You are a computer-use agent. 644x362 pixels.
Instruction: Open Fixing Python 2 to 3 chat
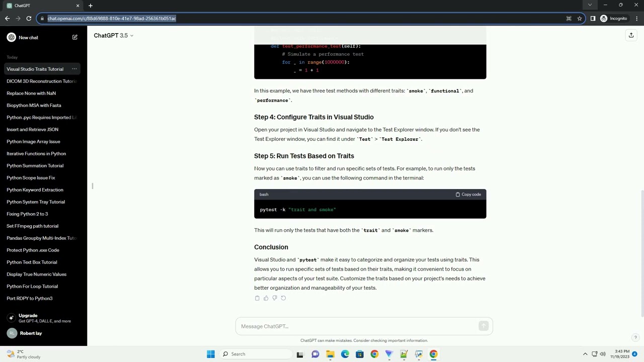point(41,214)
